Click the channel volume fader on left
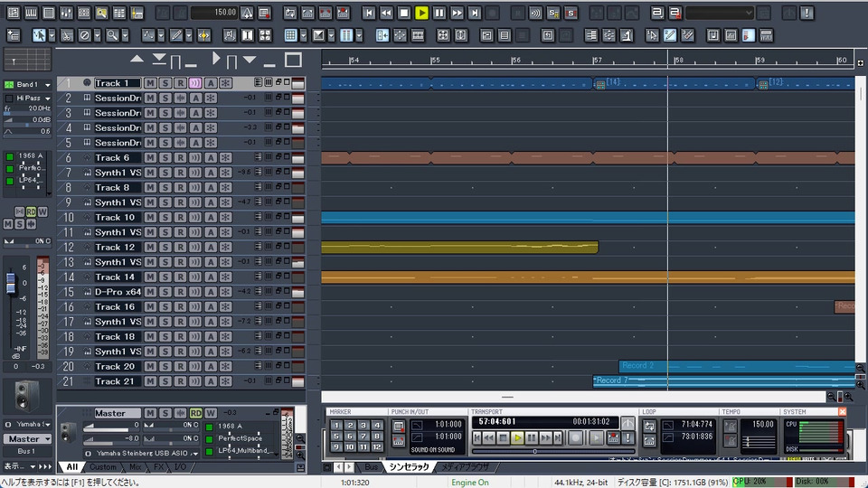 (x=11, y=285)
